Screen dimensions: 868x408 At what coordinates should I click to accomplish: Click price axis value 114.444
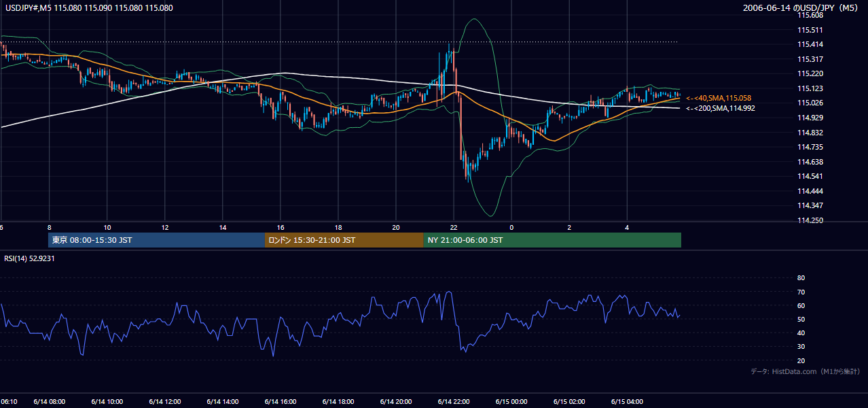pyautogui.click(x=810, y=191)
